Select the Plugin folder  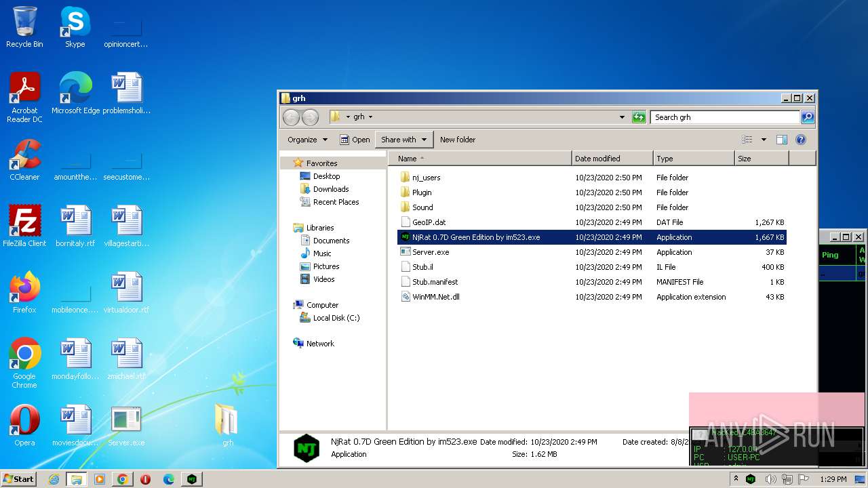591,192
